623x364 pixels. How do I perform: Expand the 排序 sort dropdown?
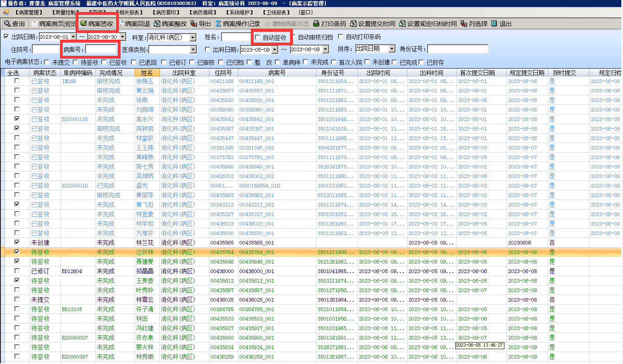coord(392,49)
